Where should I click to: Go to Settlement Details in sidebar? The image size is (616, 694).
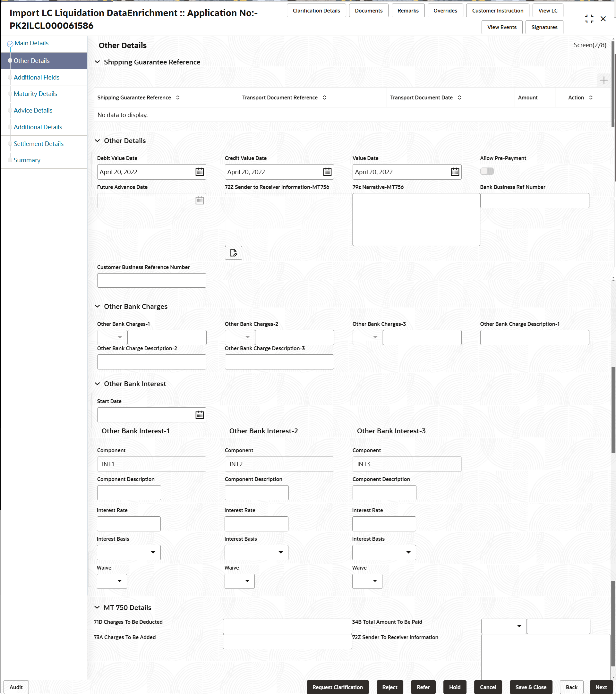(38, 144)
